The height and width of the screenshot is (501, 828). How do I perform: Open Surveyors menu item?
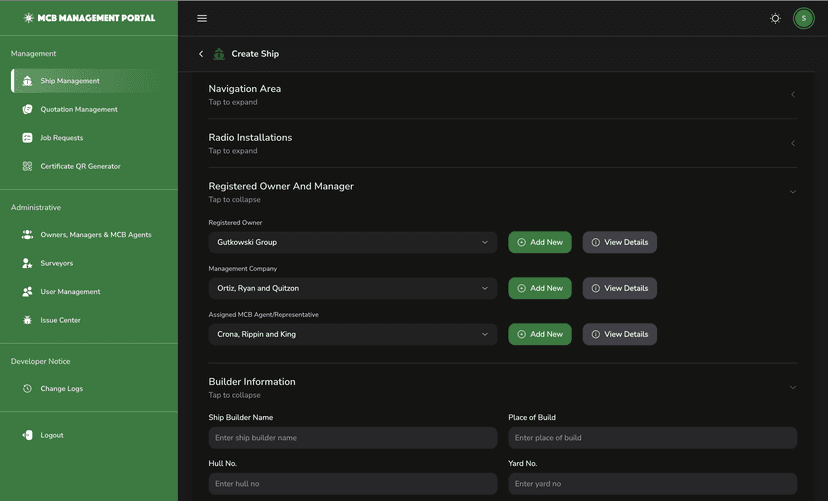85,263
